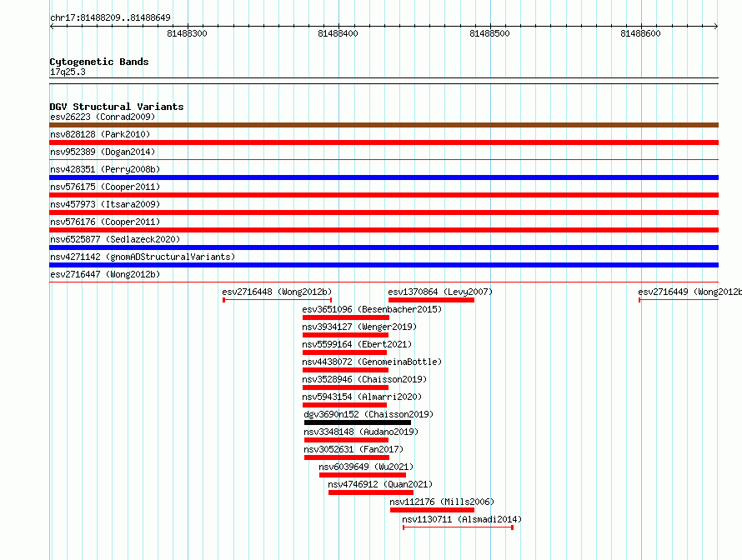Screen dimensions: 742x560
Task: Select nsv5943154 (Almarri2020) label
Action: coord(362,397)
